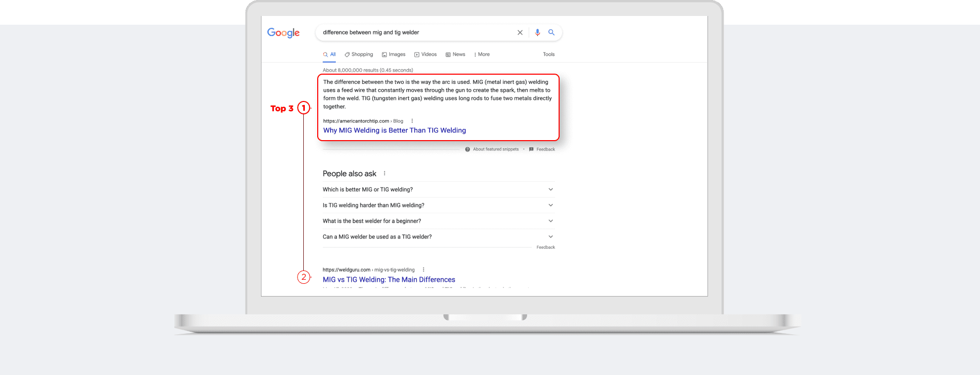Click the americantorchtip.com URL breadcrumb

363,121
